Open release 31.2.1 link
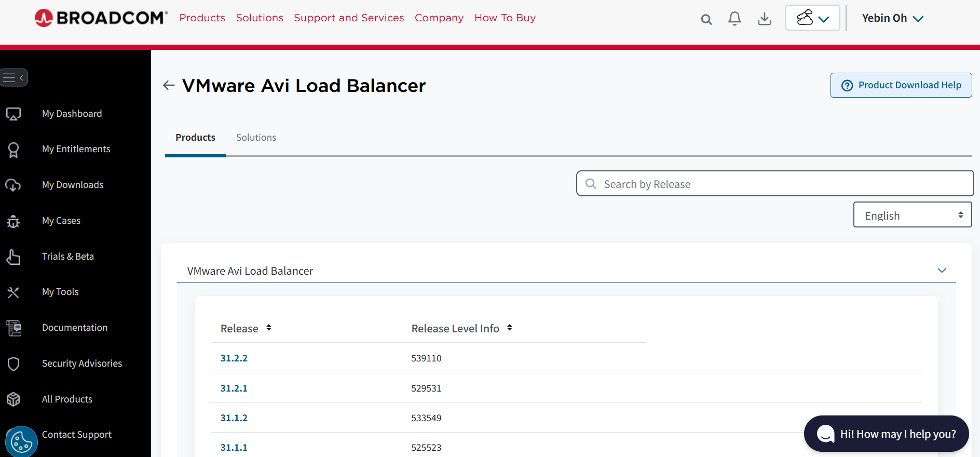980x457 pixels. point(234,388)
